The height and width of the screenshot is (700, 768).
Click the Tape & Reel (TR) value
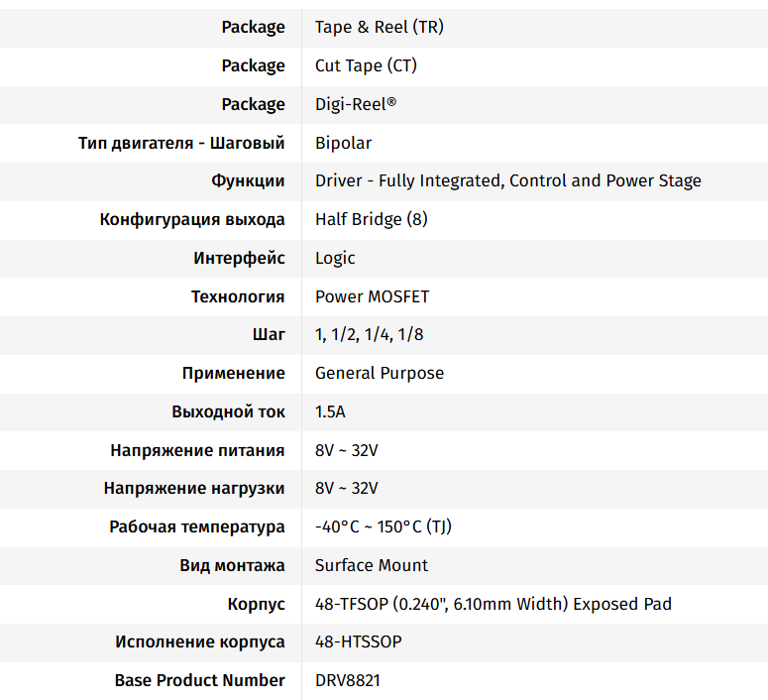click(379, 27)
